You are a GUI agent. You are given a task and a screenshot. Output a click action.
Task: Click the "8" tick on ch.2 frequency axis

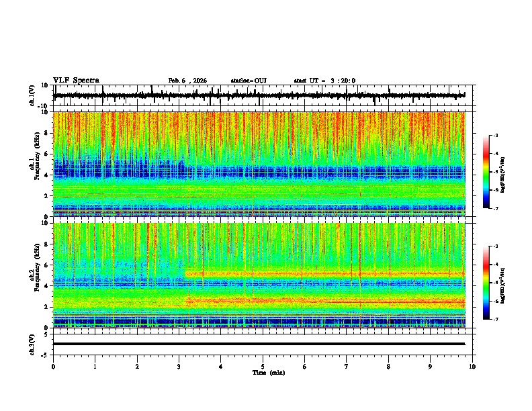click(46, 244)
